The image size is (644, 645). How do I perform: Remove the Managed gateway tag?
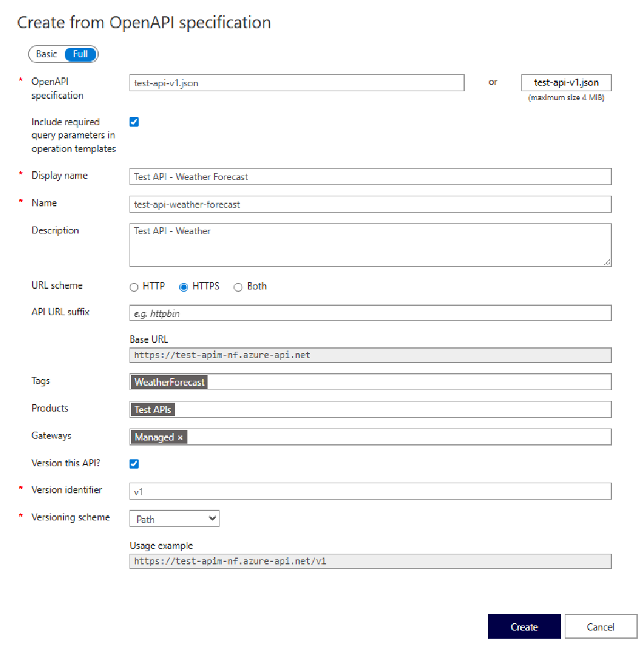pyautogui.click(x=181, y=437)
